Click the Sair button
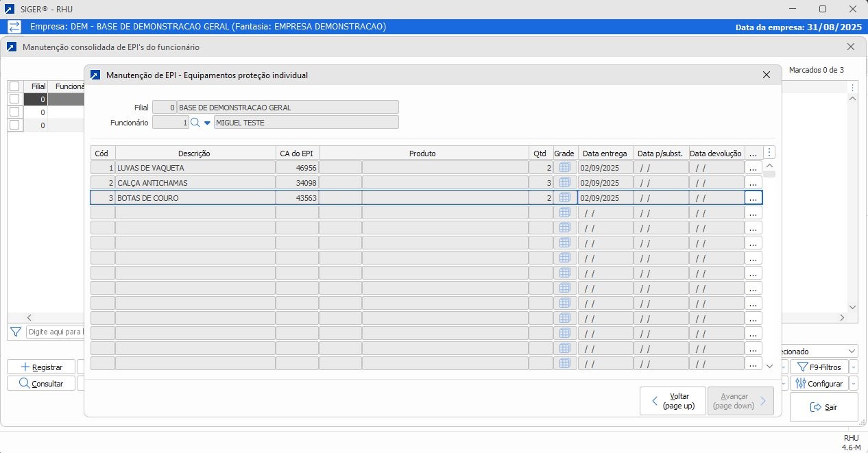 (x=823, y=407)
